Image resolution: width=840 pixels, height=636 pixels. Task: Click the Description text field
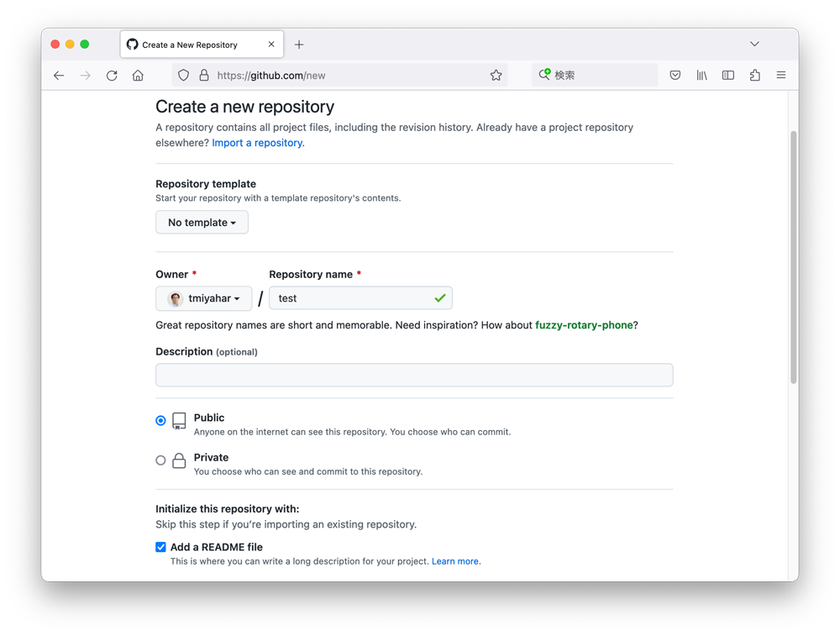tap(414, 375)
